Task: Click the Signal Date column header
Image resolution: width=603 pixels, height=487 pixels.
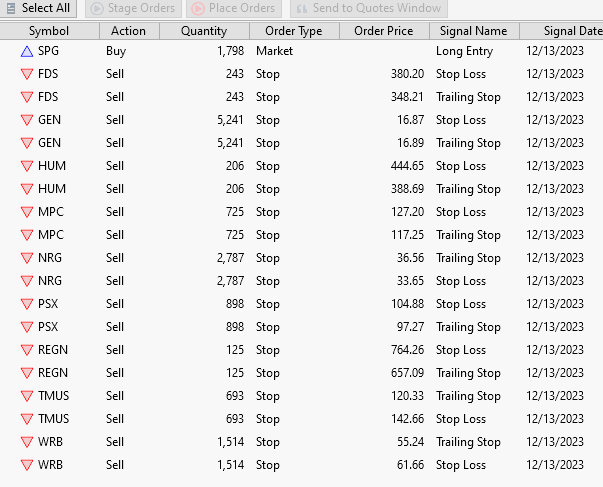Action: (561, 31)
